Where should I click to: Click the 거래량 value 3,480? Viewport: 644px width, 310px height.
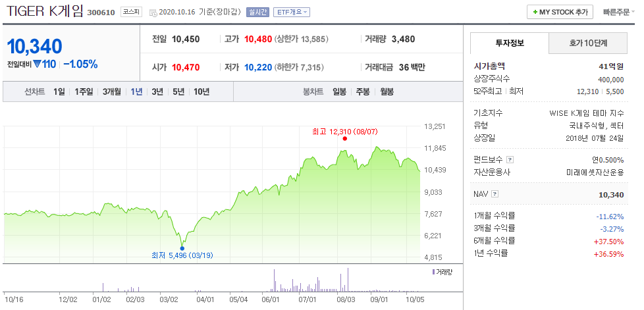403,39
